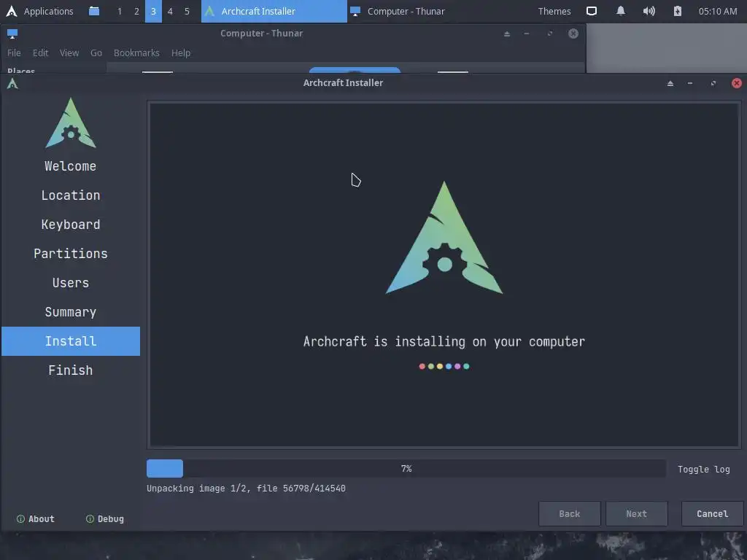Switch to workspace 2

(x=136, y=11)
